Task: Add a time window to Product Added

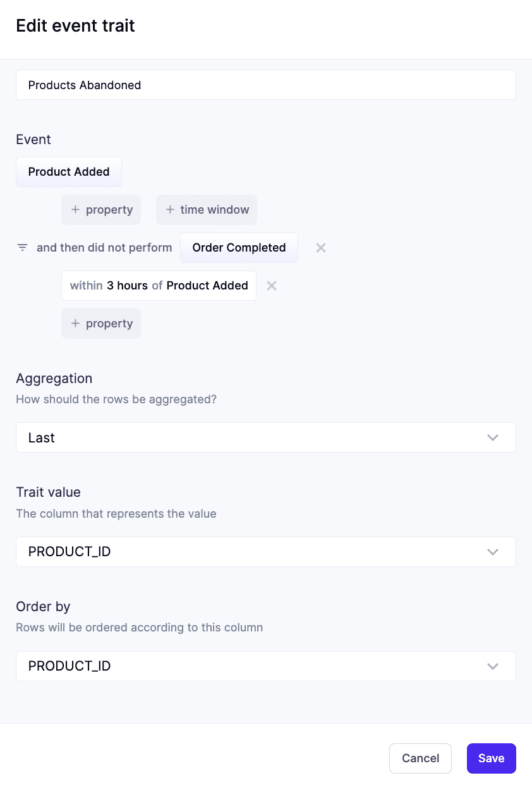Action: [207, 210]
